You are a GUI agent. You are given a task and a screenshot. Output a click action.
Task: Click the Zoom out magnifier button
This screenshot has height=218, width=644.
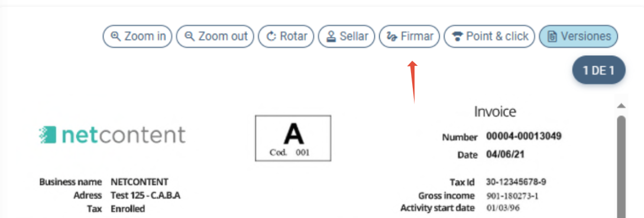tap(215, 36)
